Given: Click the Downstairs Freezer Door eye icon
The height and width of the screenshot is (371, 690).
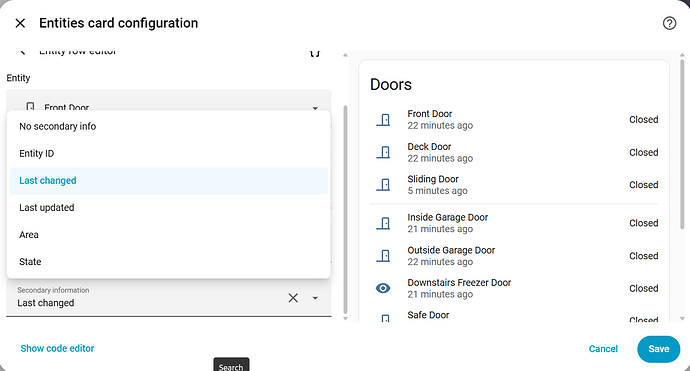Looking at the screenshot, I should point(383,288).
